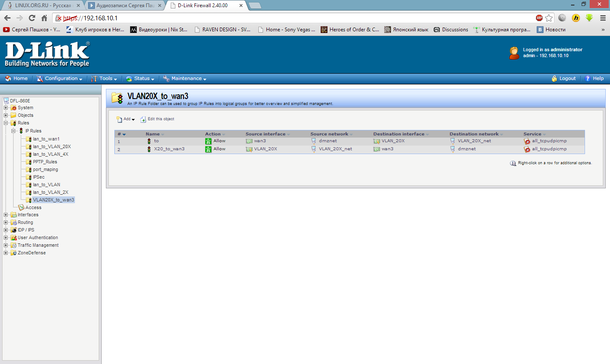Screen dimensions: 610x364
Task: Select lan_to_VLAN_20X rule folder
Action: pyautogui.click(x=52, y=146)
